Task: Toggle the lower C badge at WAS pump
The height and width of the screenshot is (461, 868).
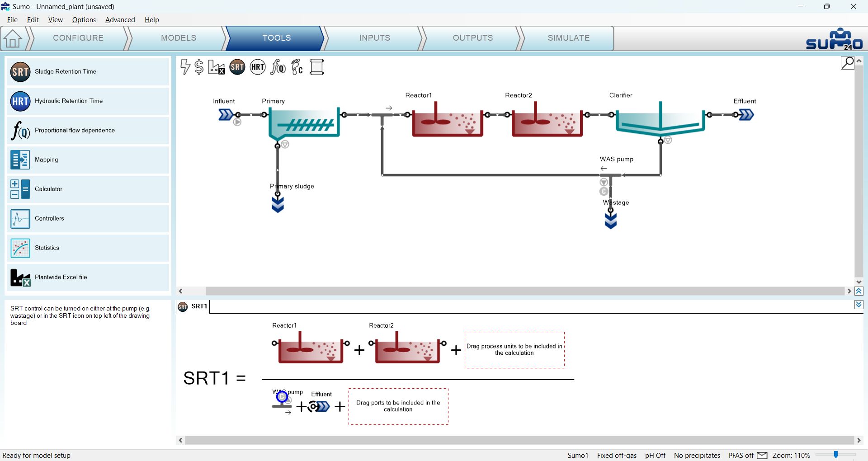Action: pos(604,192)
